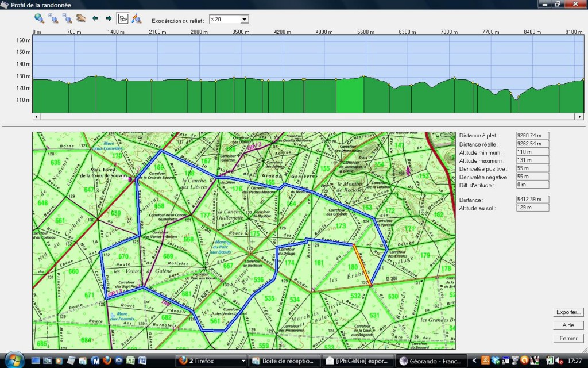588x368 pixels.
Task: Click the Aide button
Action: [568, 325]
